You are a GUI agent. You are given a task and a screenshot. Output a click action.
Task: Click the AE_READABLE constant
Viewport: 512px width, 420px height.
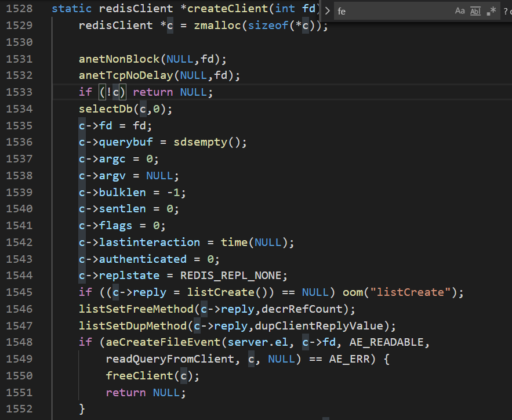point(387,342)
